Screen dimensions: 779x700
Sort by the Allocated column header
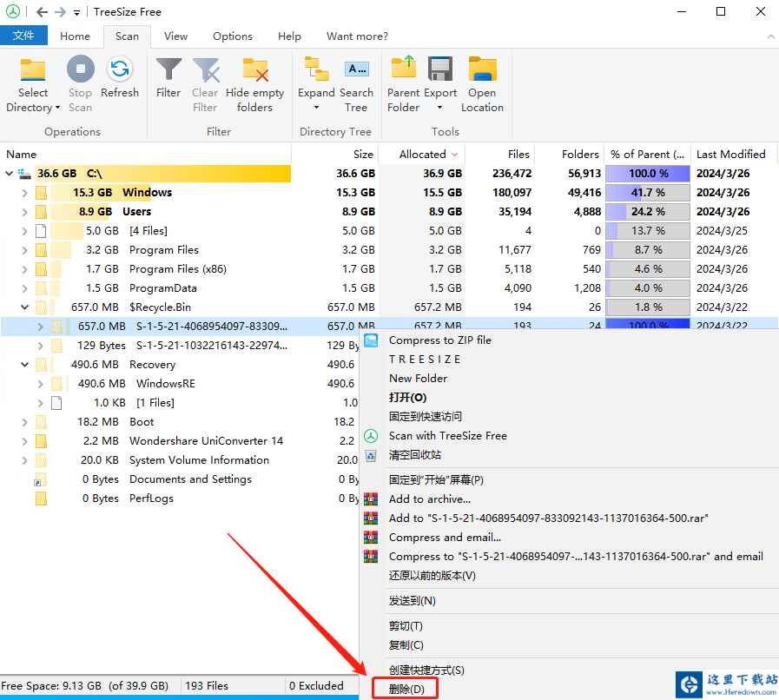[423, 155]
